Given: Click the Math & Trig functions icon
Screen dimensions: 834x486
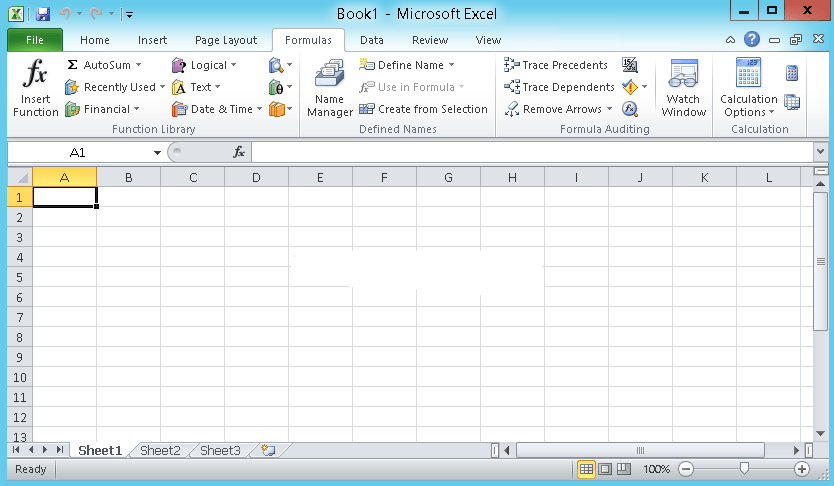Looking at the screenshot, I should click(x=276, y=87).
